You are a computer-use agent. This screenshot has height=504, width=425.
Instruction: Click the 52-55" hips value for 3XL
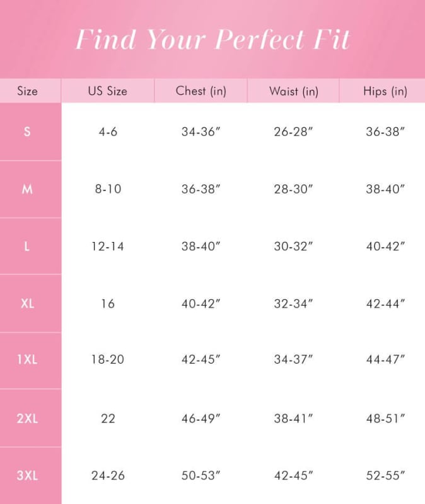tap(385, 476)
